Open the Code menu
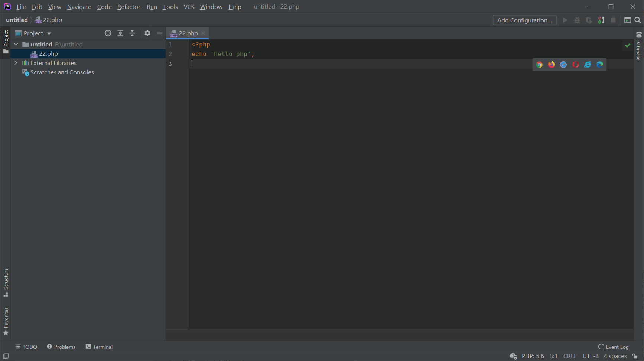Viewport: 644px width, 361px height. (x=104, y=7)
